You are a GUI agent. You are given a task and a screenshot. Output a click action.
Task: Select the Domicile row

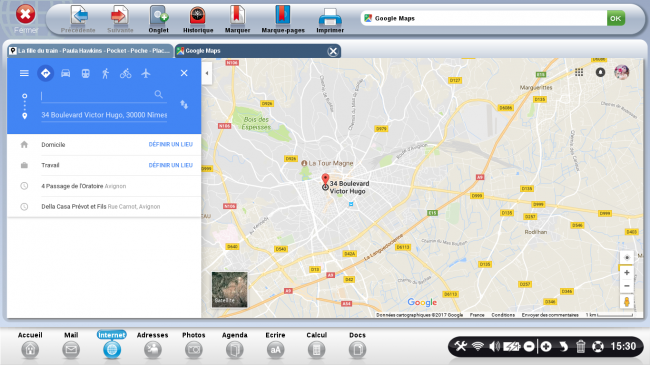(x=104, y=145)
